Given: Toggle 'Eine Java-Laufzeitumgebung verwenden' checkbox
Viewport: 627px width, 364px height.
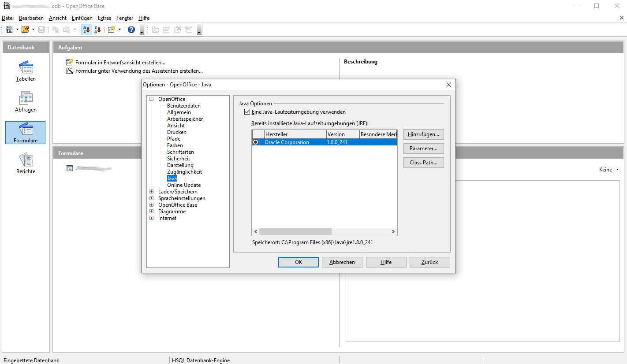Looking at the screenshot, I should coord(247,112).
